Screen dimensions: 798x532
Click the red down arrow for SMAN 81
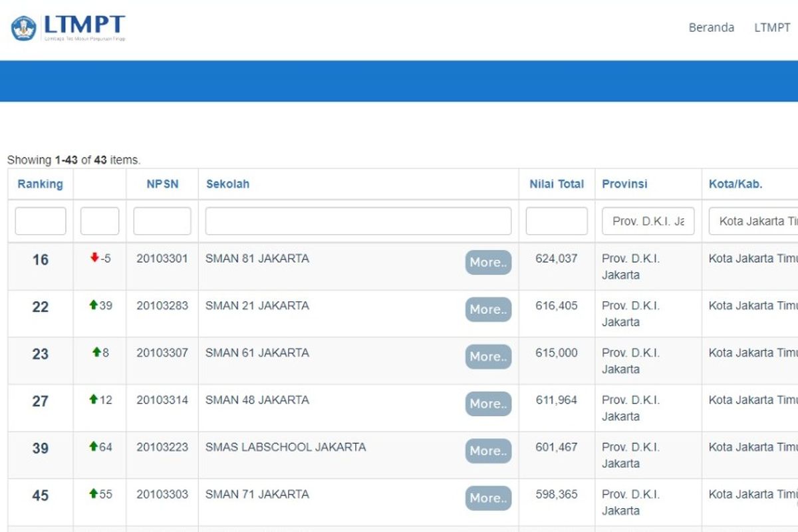(94, 258)
